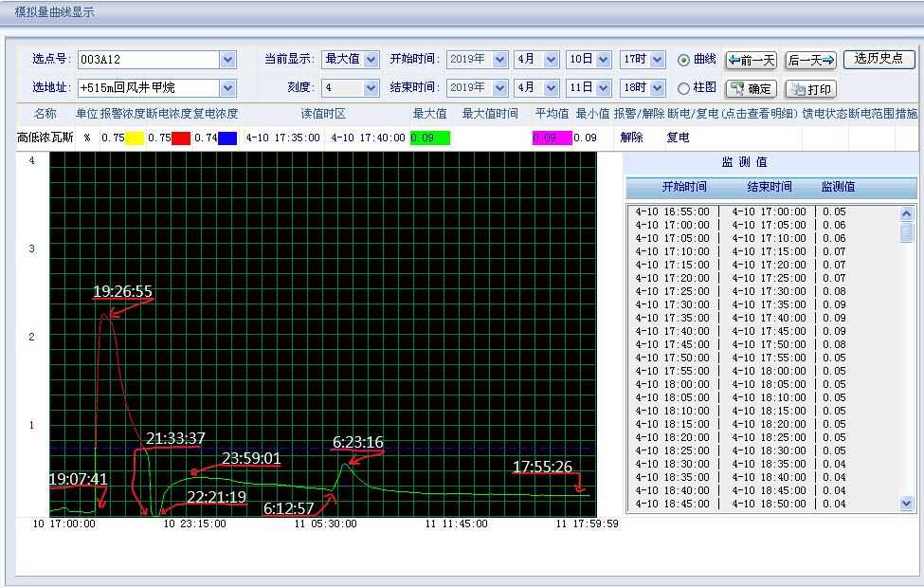Image resolution: width=924 pixels, height=588 pixels.
Task: Click the 后一天 next day button
Action: point(811,60)
